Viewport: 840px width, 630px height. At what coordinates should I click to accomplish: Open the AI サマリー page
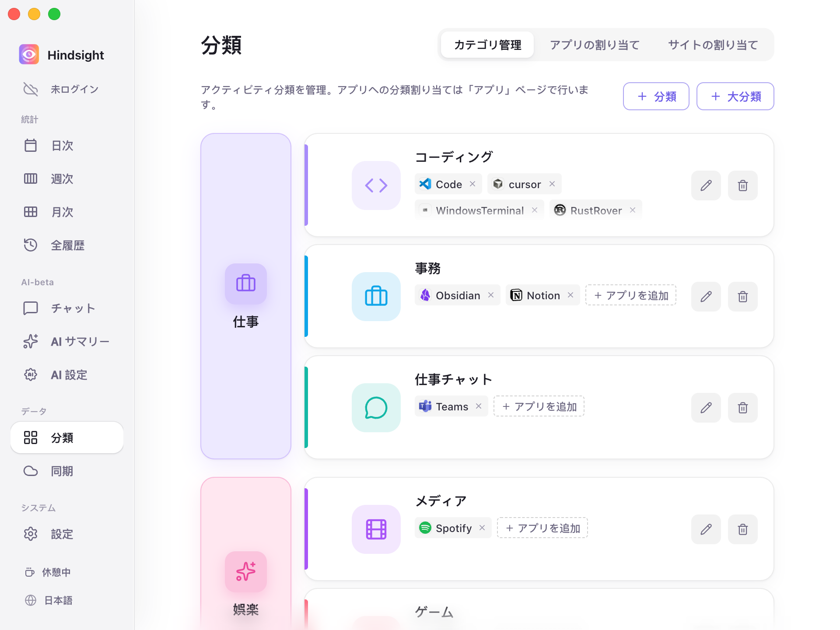(67, 342)
